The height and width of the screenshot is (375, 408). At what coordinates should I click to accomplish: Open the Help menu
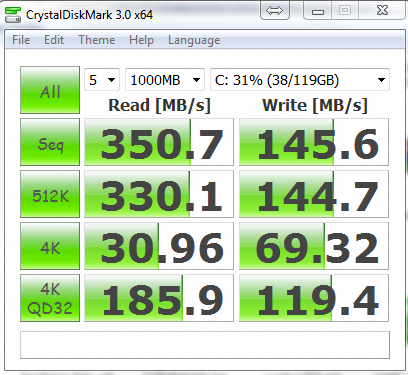[141, 40]
